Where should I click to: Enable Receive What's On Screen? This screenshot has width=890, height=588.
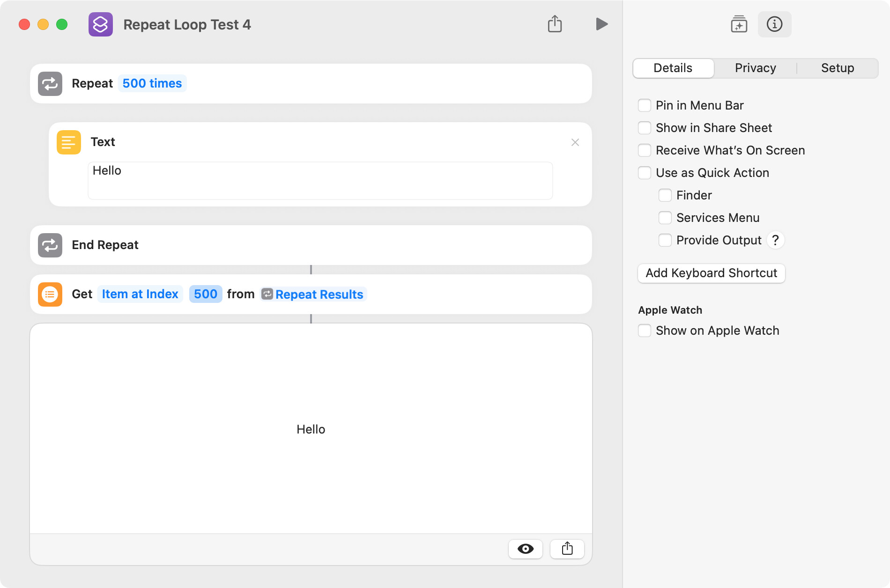[645, 150]
